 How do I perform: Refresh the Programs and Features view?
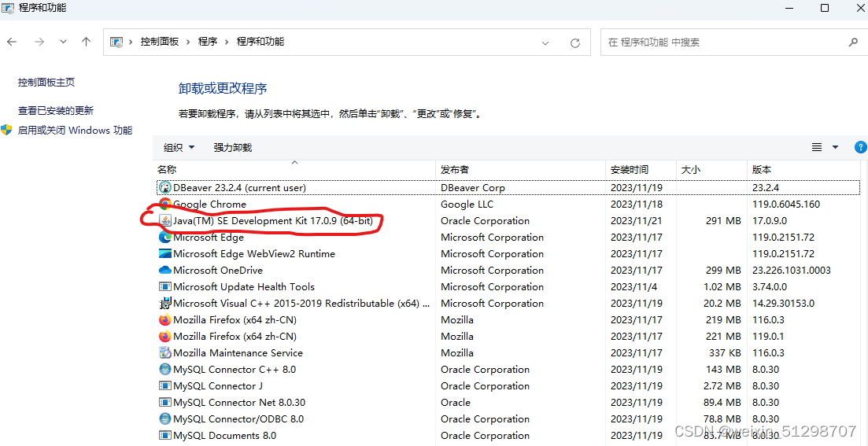(575, 42)
